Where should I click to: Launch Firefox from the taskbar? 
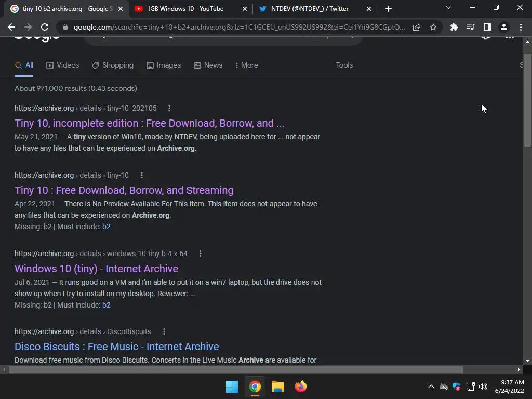[x=300, y=387]
